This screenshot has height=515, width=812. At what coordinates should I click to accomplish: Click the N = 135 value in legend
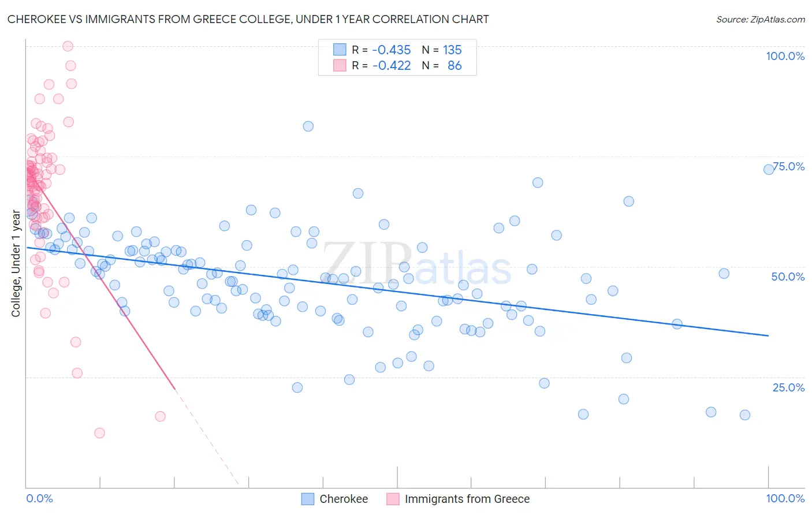pyautogui.click(x=442, y=50)
